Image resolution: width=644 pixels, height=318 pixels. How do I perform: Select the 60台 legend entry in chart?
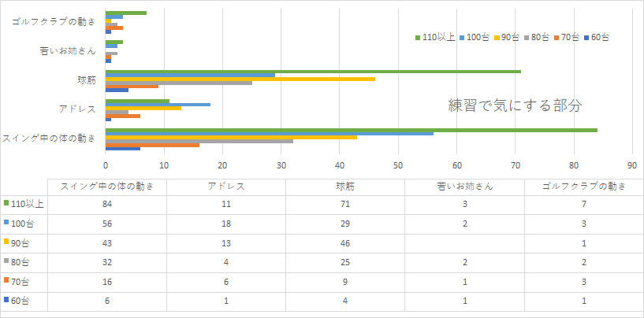click(595, 37)
